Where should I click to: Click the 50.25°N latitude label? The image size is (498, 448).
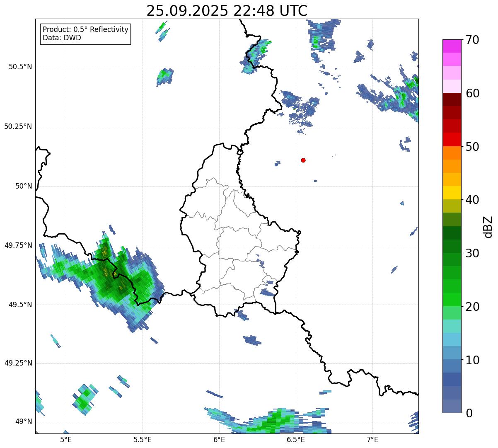pos(18,126)
